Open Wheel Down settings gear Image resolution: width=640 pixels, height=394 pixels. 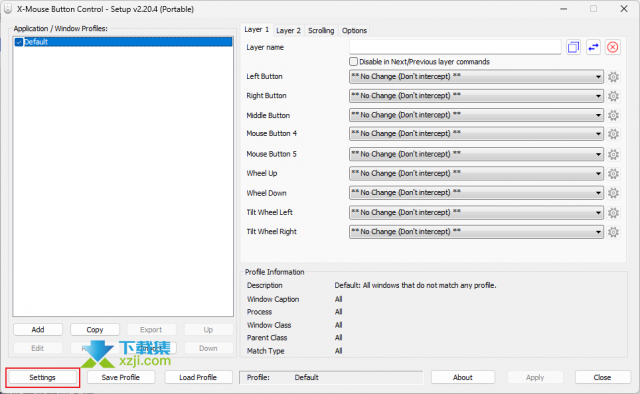tap(613, 193)
